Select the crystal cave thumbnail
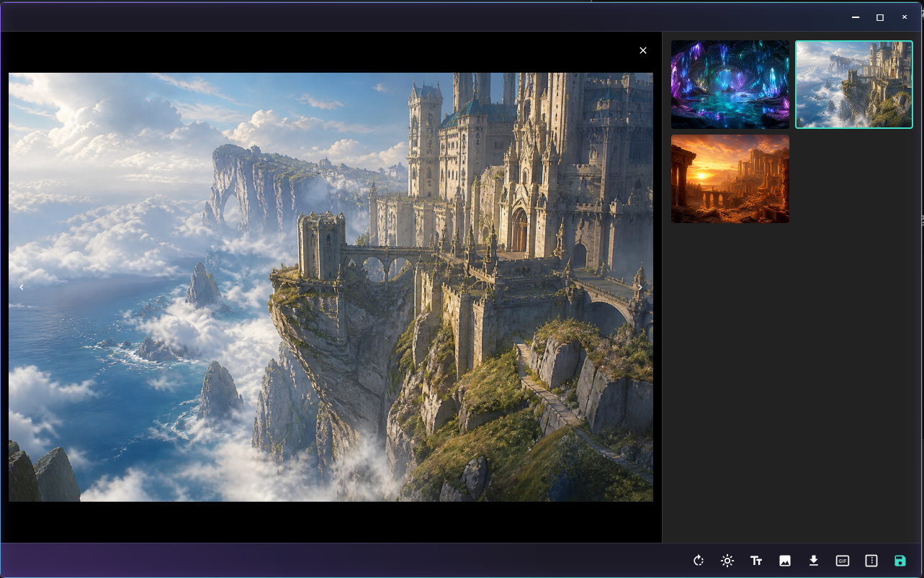 (x=730, y=84)
